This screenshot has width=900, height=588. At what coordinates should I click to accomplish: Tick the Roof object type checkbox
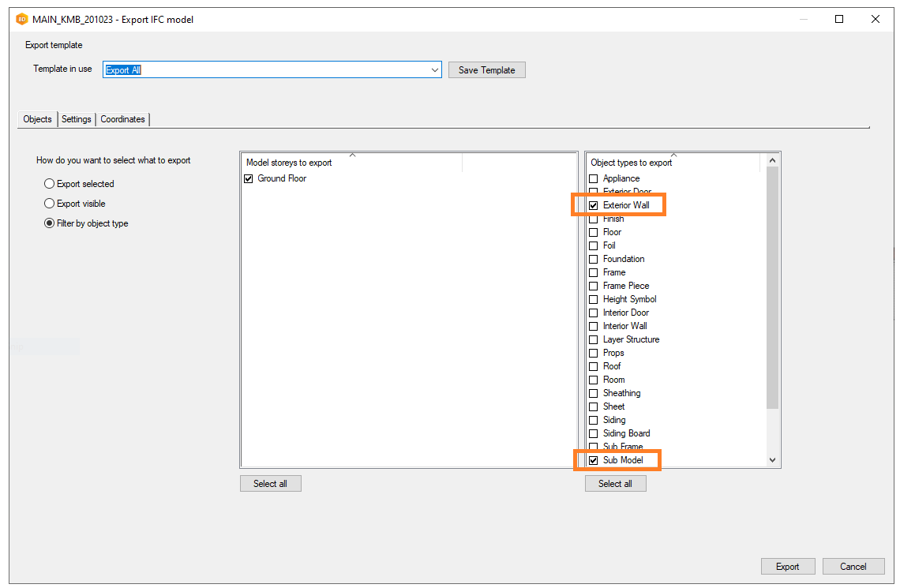[594, 366]
